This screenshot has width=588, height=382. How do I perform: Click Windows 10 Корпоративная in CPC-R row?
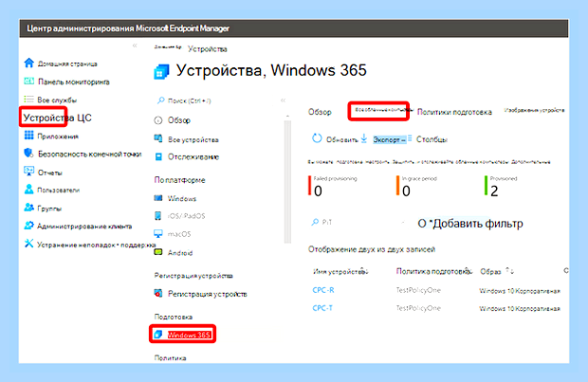click(520, 291)
